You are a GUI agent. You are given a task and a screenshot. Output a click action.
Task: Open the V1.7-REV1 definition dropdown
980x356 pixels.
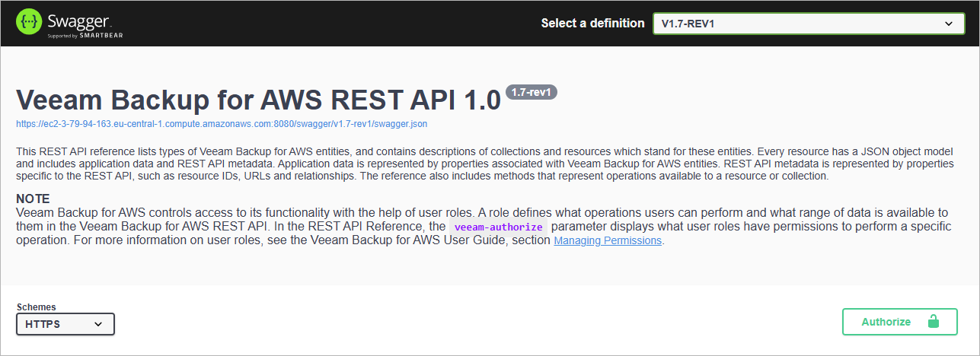point(809,24)
